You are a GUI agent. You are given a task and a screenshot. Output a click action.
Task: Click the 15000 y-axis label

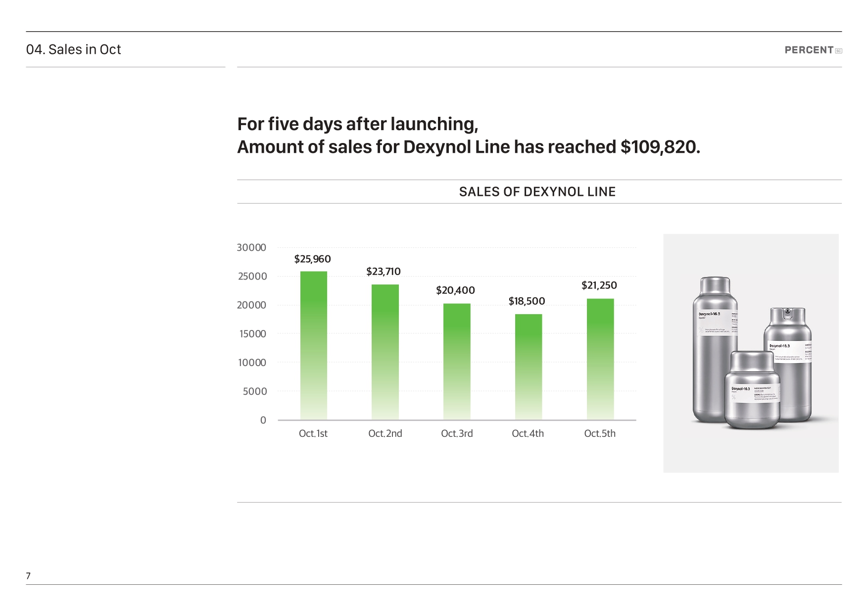pos(252,333)
